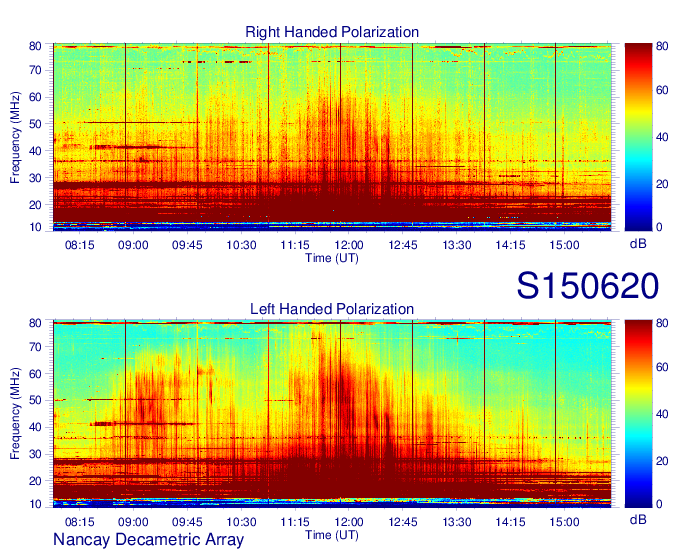The width and height of the screenshot is (680, 552).
Task: Click the 09:45 tick label on the bottom plot
Action: 187,522
